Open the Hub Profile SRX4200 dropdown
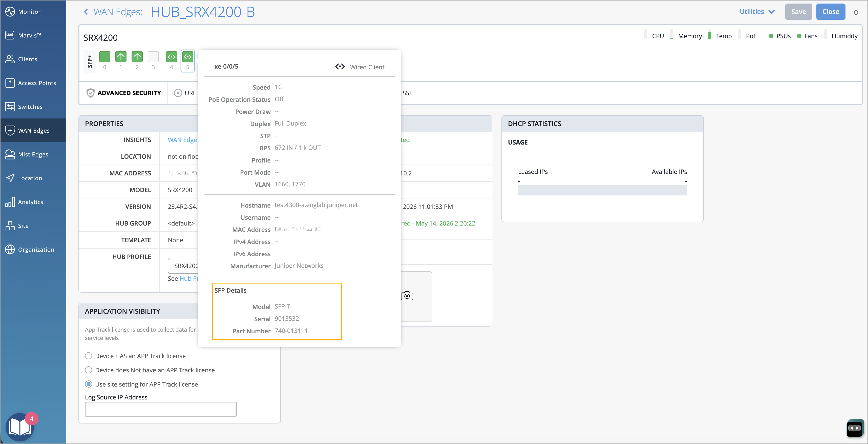Viewport: 868px width, 444px height. pos(183,266)
